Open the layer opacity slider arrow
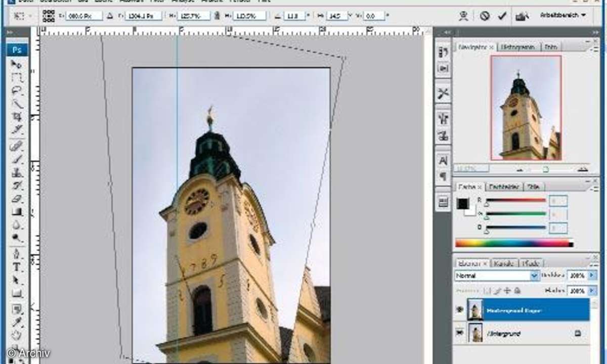This screenshot has width=607, height=364. [592, 276]
